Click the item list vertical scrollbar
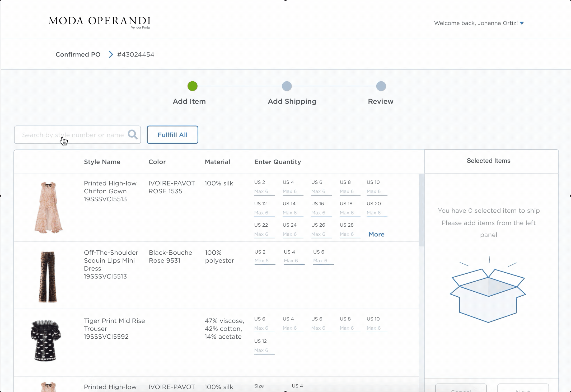Viewport: 571px width, 392px height. (421, 210)
